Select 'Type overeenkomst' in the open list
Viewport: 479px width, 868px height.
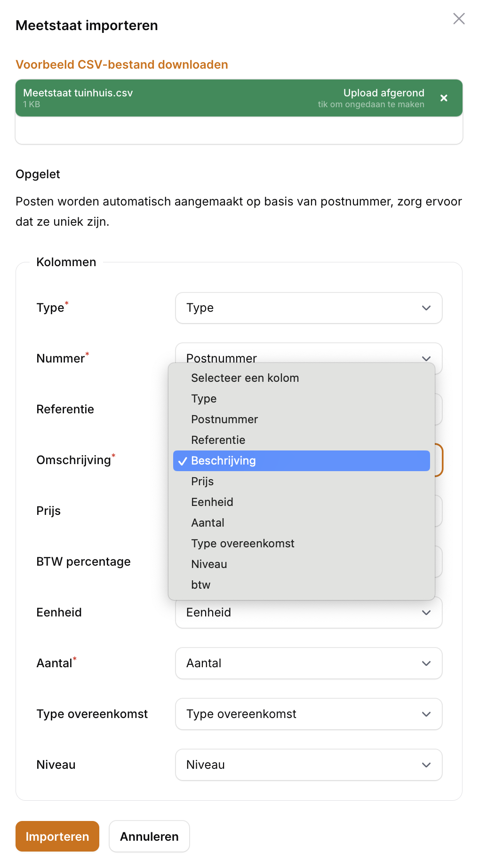242,544
